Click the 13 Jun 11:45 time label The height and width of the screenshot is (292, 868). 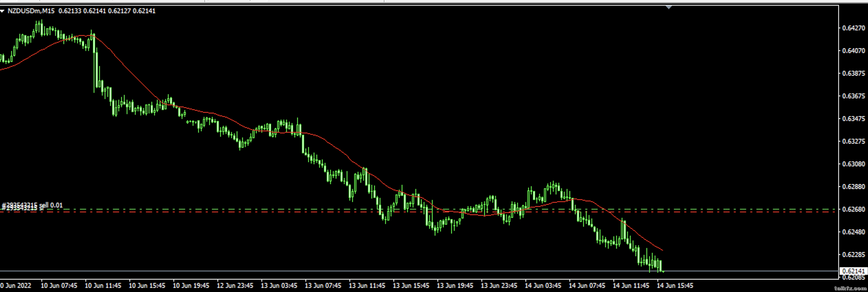367,285
